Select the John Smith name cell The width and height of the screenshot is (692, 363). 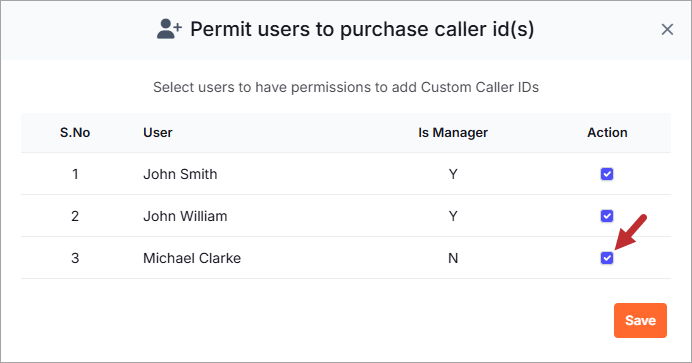click(180, 174)
